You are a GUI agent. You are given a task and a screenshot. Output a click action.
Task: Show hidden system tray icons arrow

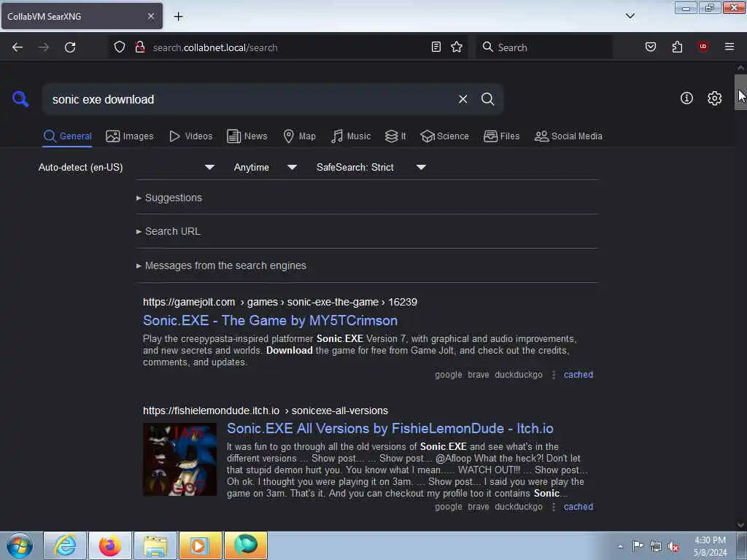620,547
